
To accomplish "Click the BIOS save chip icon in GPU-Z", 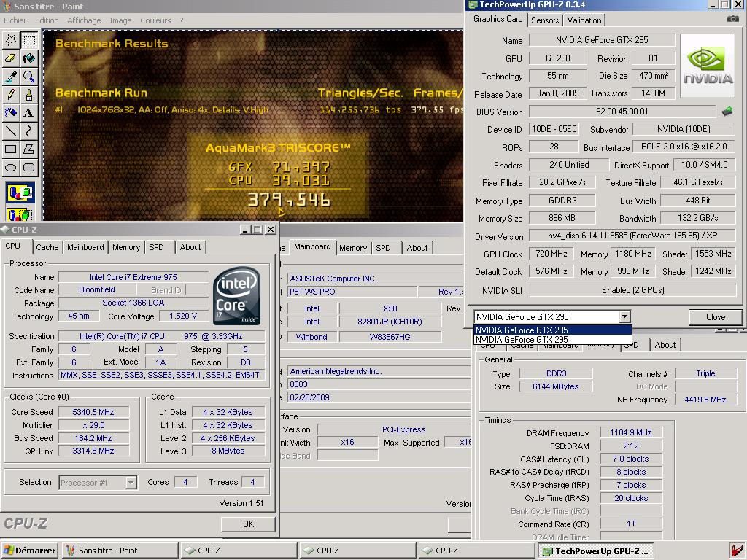I will coord(727,112).
